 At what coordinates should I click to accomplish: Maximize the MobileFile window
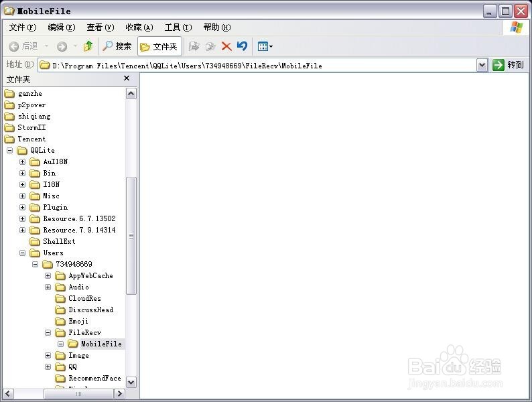tap(505, 11)
